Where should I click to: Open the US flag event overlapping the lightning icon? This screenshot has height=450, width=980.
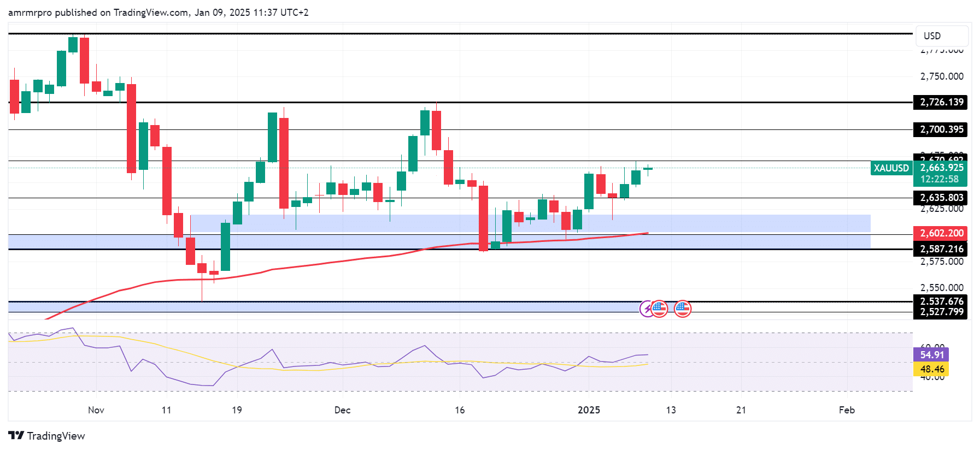coord(659,309)
